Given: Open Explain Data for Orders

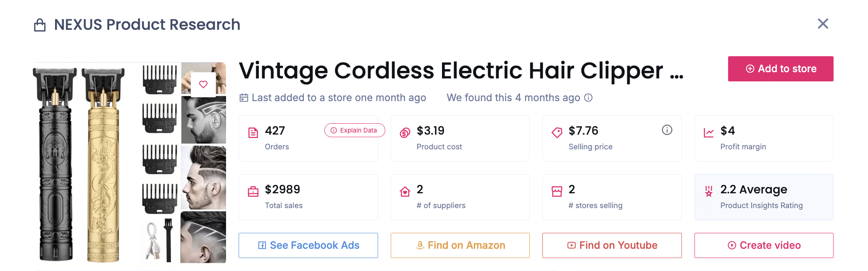Looking at the screenshot, I should [354, 130].
